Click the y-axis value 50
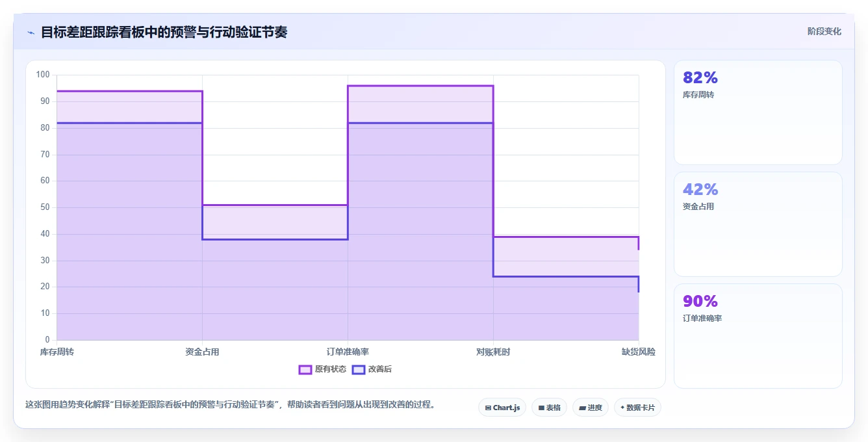The width and height of the screenshot is (868, 442). tap(45, 207)
